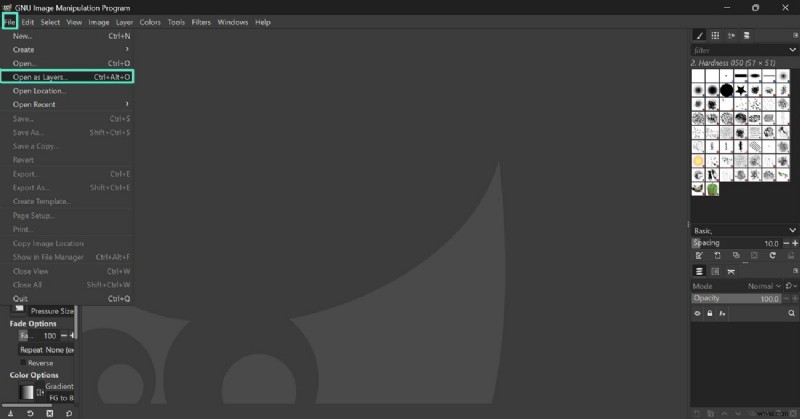The width and height of the screenshot is (800, 419).
Task: Switch to the Paths tab icon
Action: 731,272
